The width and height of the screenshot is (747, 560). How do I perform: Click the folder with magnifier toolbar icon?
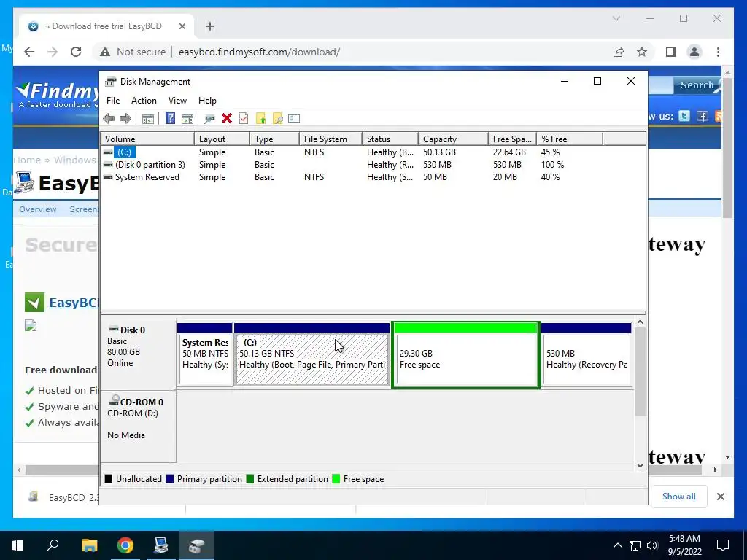tap(278, 119)
